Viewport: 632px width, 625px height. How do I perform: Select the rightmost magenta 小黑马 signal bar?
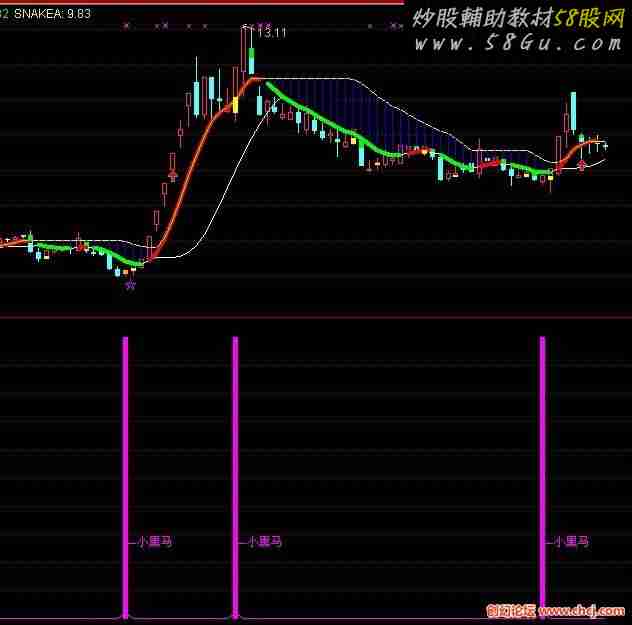coord(543,478)
